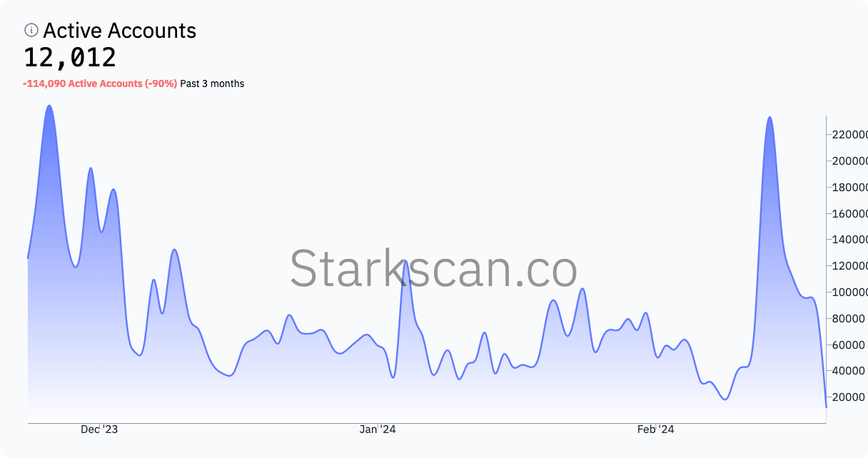Click the red -114,090 Active Accounts change text
The width and height of the screenshot is (868, 458).
100,83
